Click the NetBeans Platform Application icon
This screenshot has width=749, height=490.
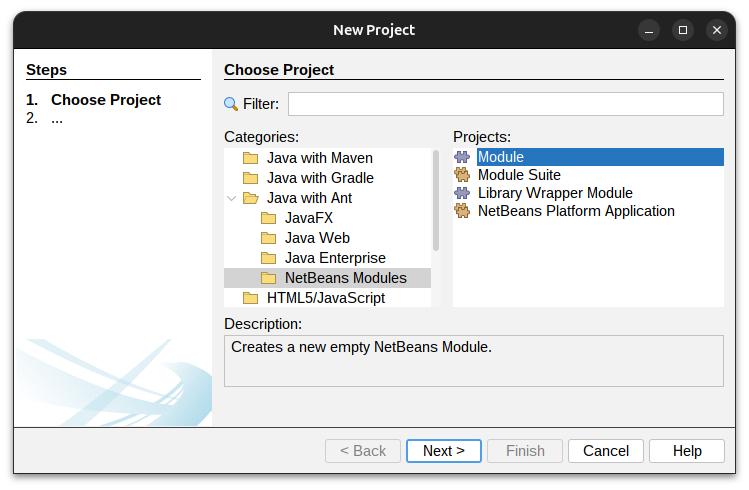[x=462, y=211]
